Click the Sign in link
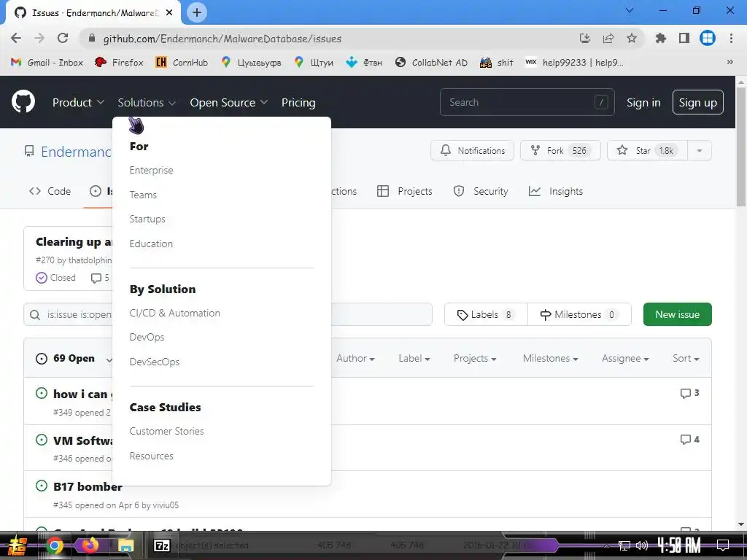 [x=643, y=102]
